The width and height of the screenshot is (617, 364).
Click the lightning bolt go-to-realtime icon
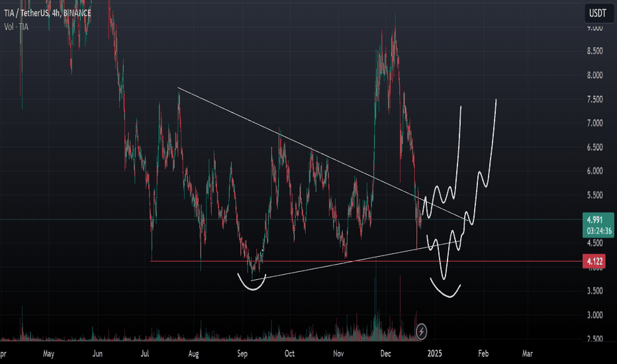point(421,332)
